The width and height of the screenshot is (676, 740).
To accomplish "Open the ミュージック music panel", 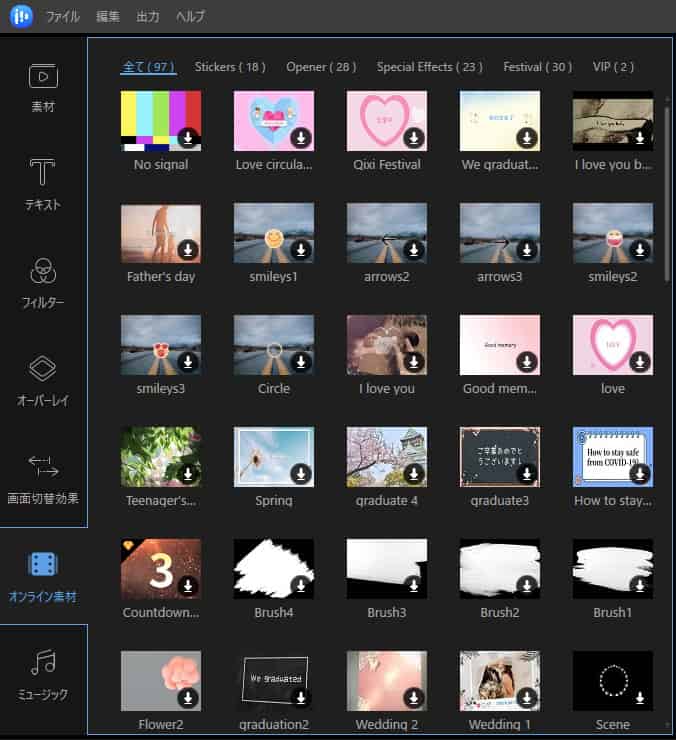I will point(43,673).
